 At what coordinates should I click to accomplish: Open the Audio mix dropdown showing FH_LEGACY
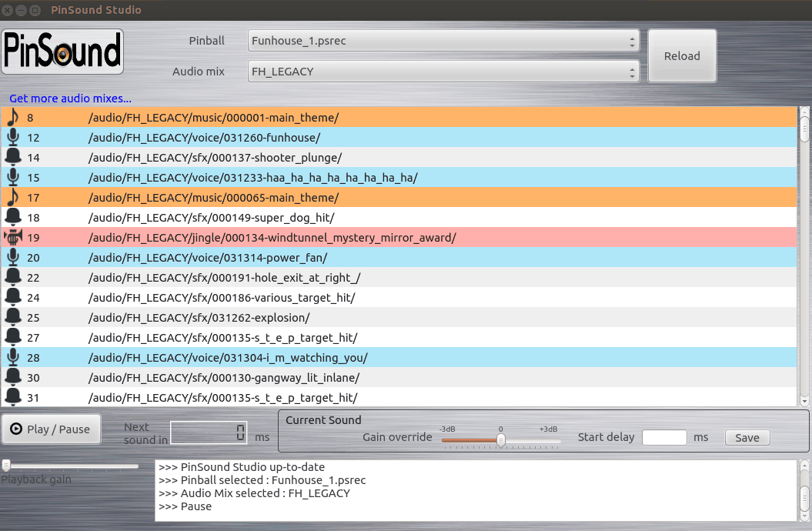pos(443,72)
